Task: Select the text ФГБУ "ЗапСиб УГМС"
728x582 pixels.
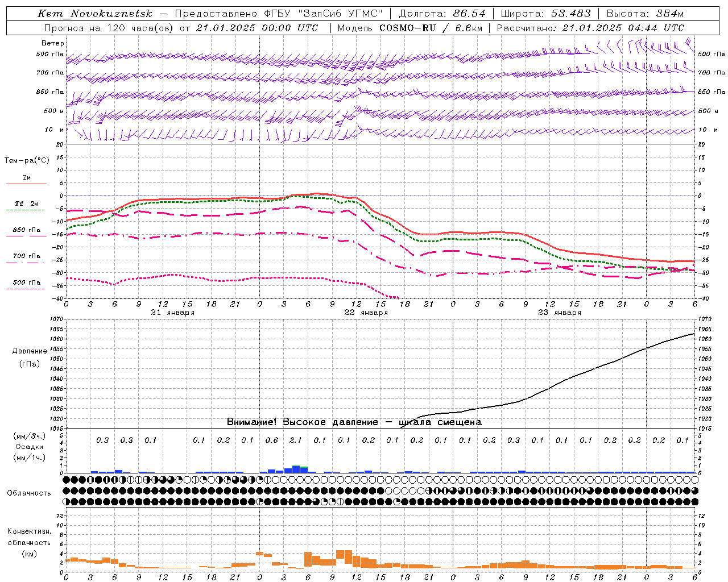Action: [x=323, y=14]
